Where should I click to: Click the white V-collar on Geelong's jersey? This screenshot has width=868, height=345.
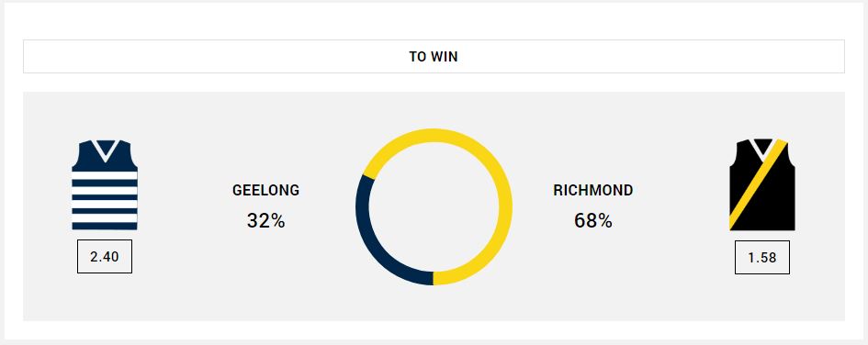[105, 150]
